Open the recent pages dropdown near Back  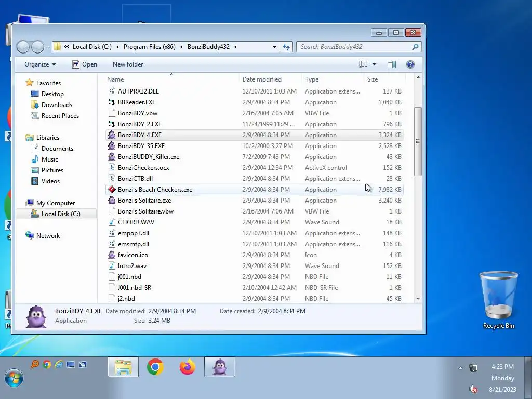(48, 47)
